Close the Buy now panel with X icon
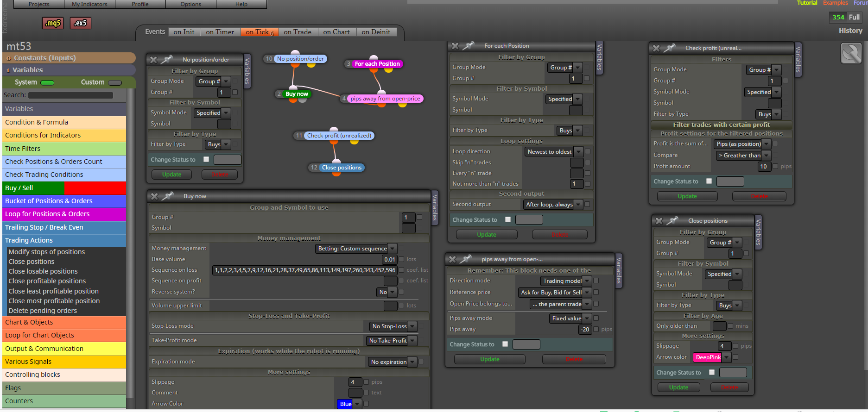 point(154,196)
